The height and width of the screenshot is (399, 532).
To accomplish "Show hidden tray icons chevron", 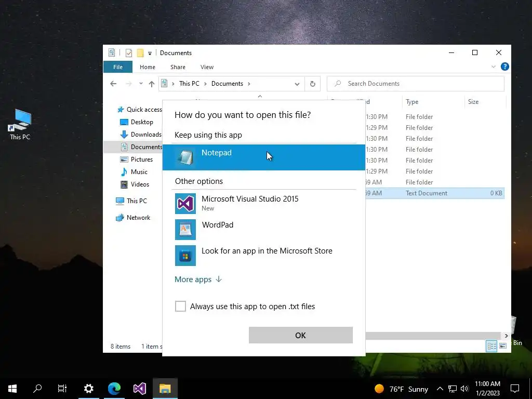I will pyautogui.click(x=440, y=389).
